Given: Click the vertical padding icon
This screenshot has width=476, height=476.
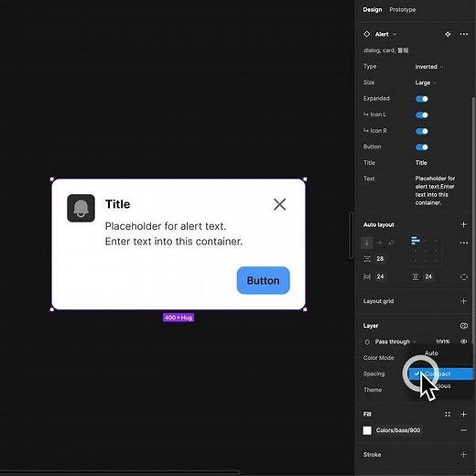Looking at the screenshot, I should [x=416, y=276].
